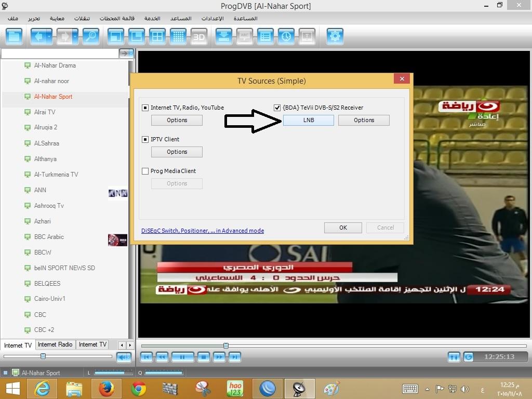Image resolution: width=532 pixels, height=399 pixels.
Task: Open the equalizer sliders icon near clock
Action: pyautogui.click(x=454, y=357)
